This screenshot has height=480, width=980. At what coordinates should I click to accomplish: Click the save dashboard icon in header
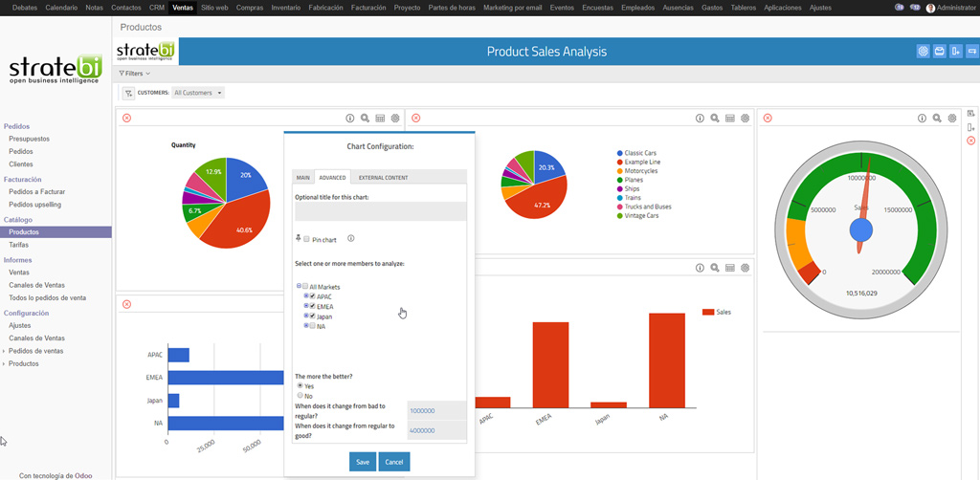tap(939, 52)
